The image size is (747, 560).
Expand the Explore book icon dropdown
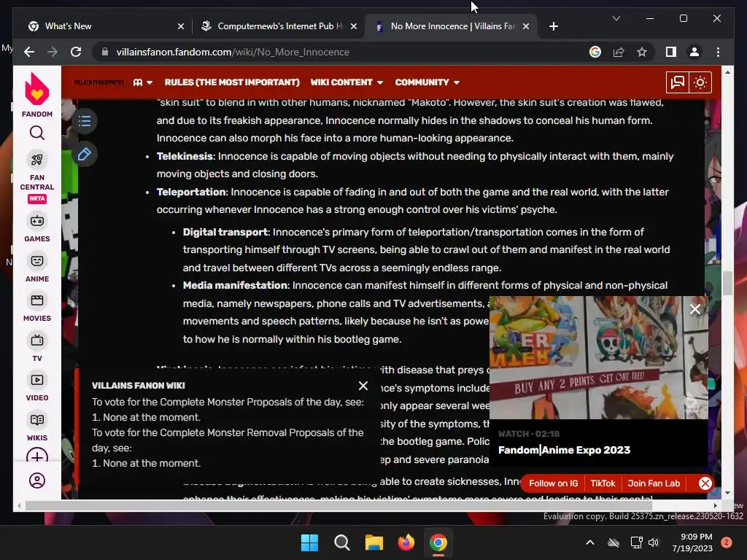pyautogui.click(x=142, y=82)
